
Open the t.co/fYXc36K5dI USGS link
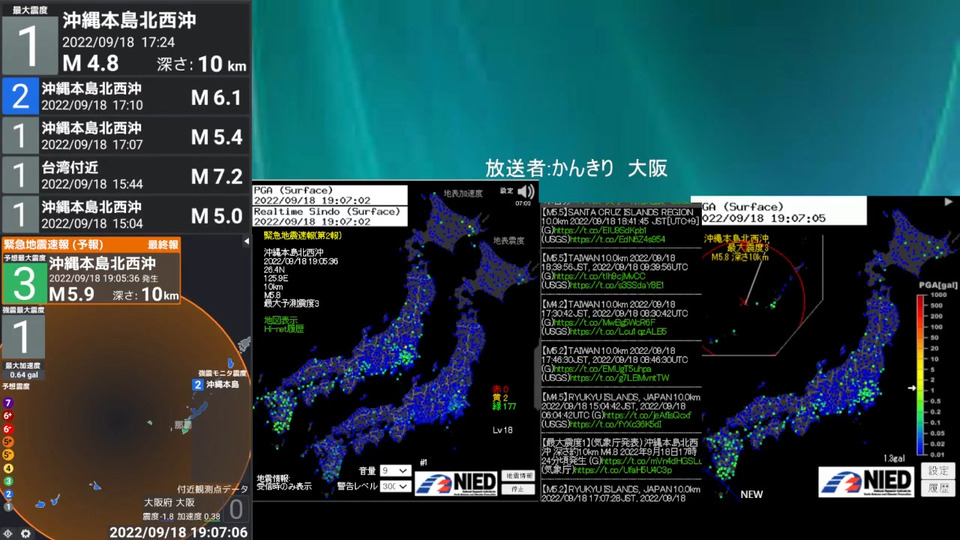point(615,424)
